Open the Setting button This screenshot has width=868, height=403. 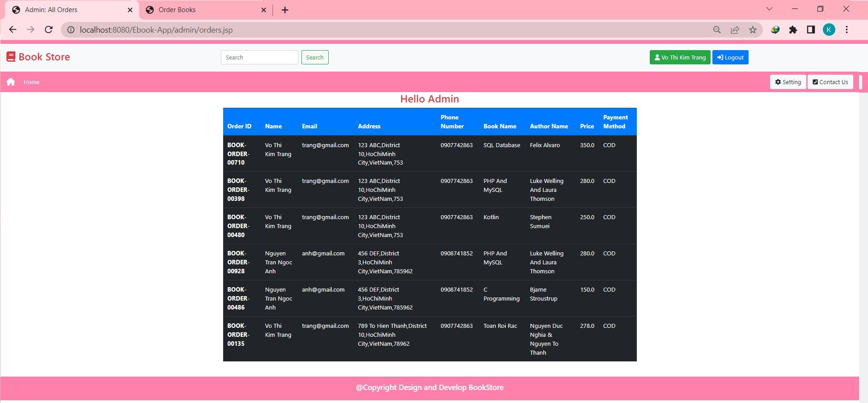(x=788, y=82)
